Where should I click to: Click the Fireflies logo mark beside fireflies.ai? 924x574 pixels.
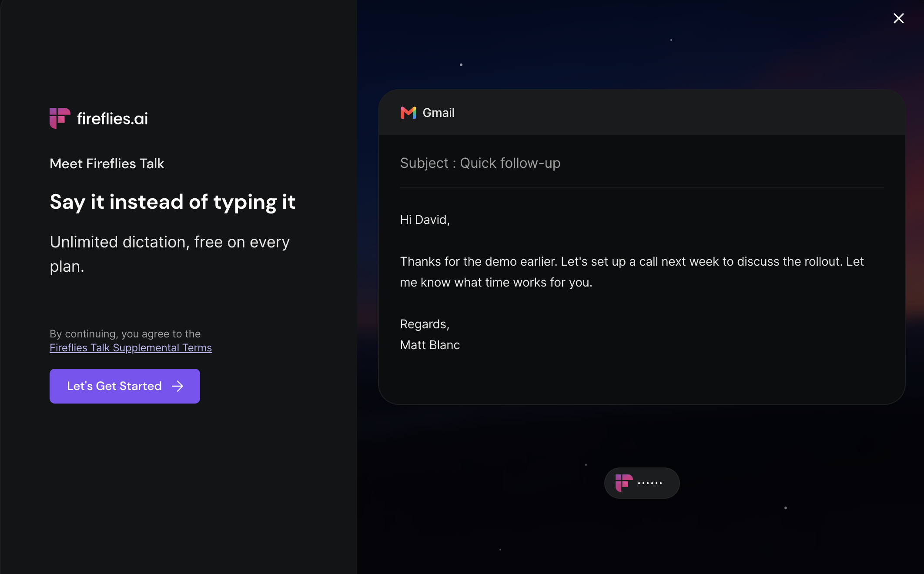(x=60, y=118)
